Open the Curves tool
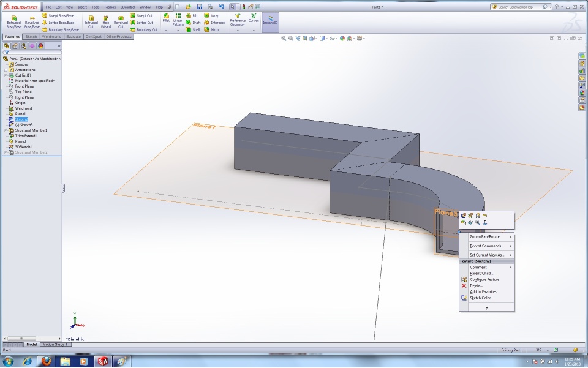Viewport: 588px width, 368px height. 254,18
